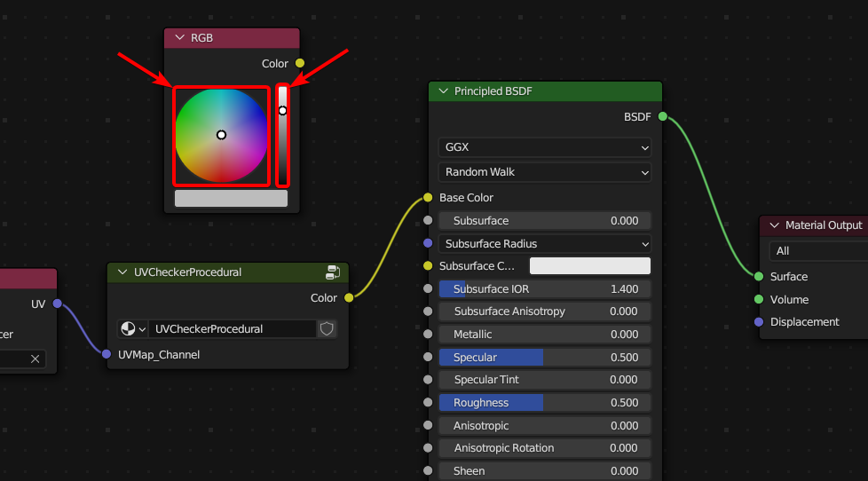Click the Subsurface 0.000 value field
868x481 pixels.
[545, 220]
